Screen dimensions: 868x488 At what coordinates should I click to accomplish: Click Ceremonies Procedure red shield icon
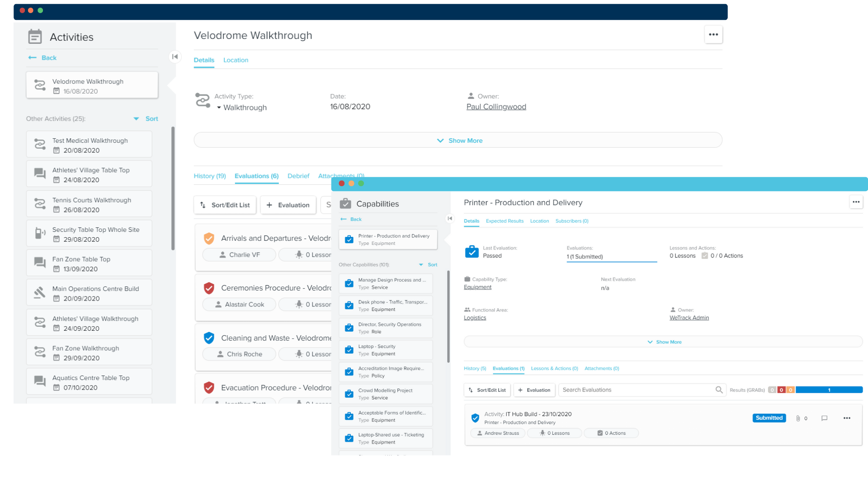click(209, 288)
